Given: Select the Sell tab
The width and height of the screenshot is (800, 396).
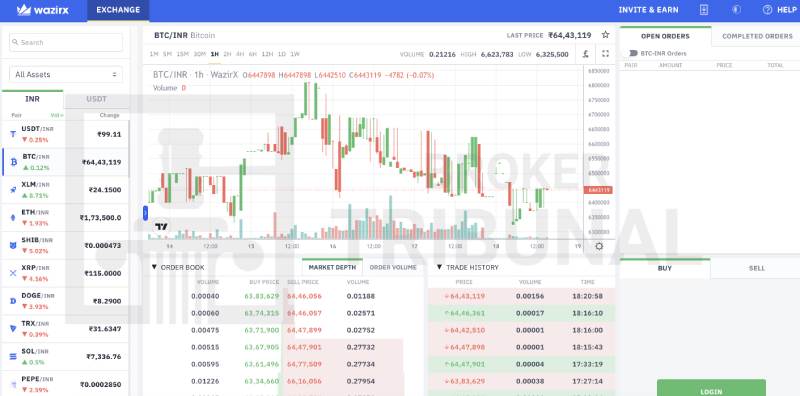Looking at the screenshot, I should tap(757, 268).
